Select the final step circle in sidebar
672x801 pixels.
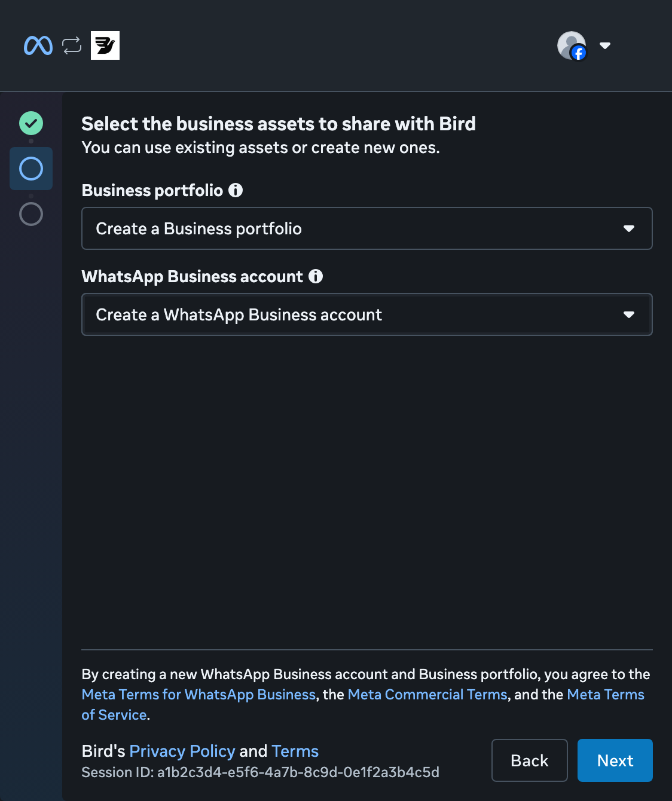coord(31,213)
